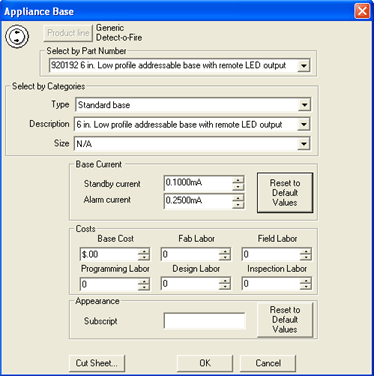Click the Programming Labor field
374x376 pixels.
(109, 284)
